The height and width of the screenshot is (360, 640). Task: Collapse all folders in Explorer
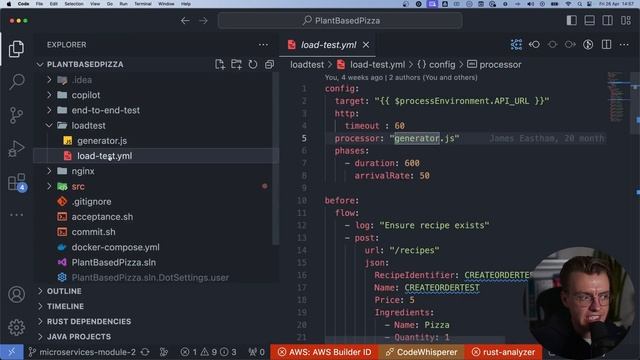tap(269, 64)
